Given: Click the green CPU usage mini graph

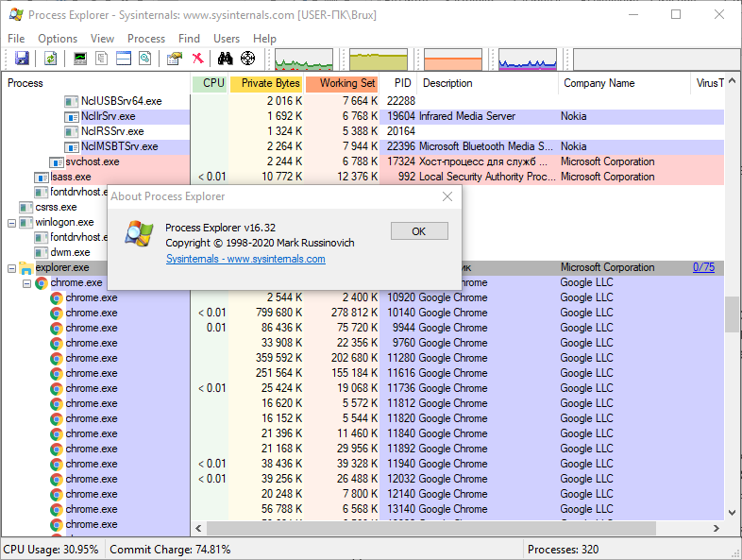Looking at the screenshot, I should (303, 60).
